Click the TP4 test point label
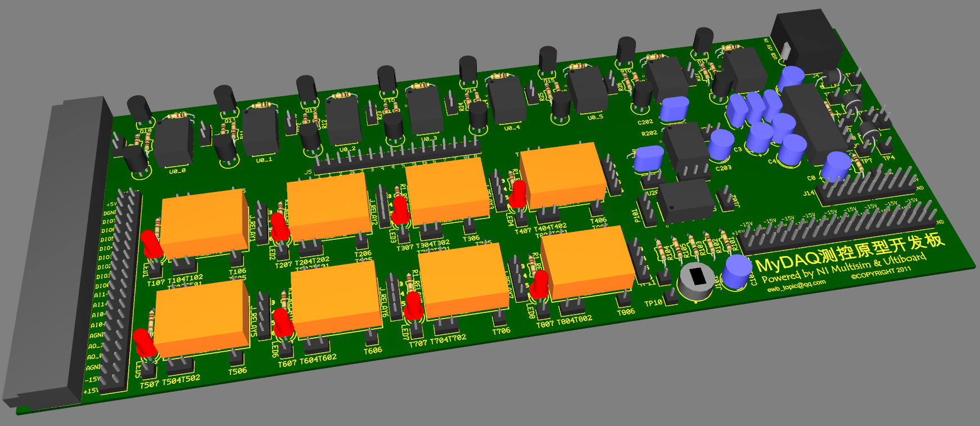 (889, 158)
